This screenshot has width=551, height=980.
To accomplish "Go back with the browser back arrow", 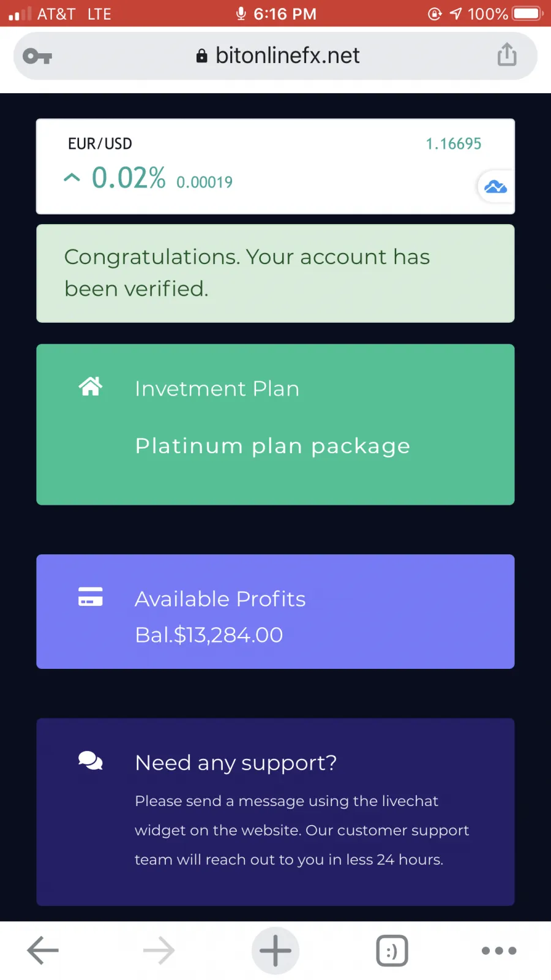I will tap(43, 951).
